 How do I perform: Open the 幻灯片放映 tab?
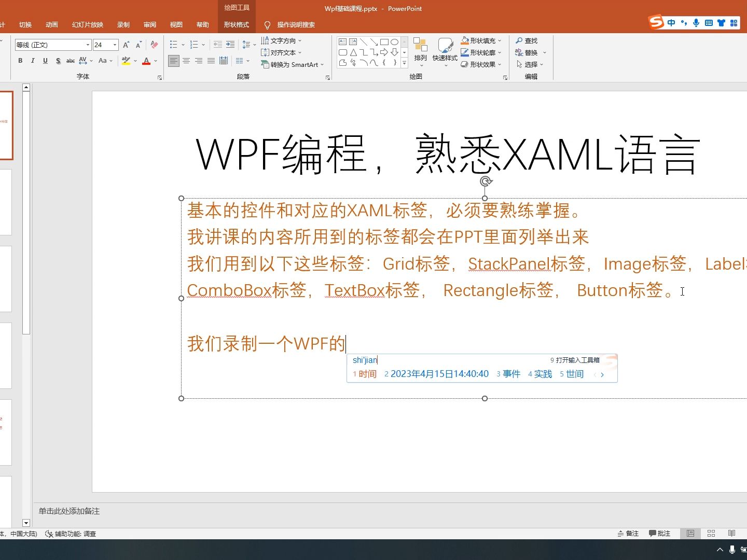88,24
